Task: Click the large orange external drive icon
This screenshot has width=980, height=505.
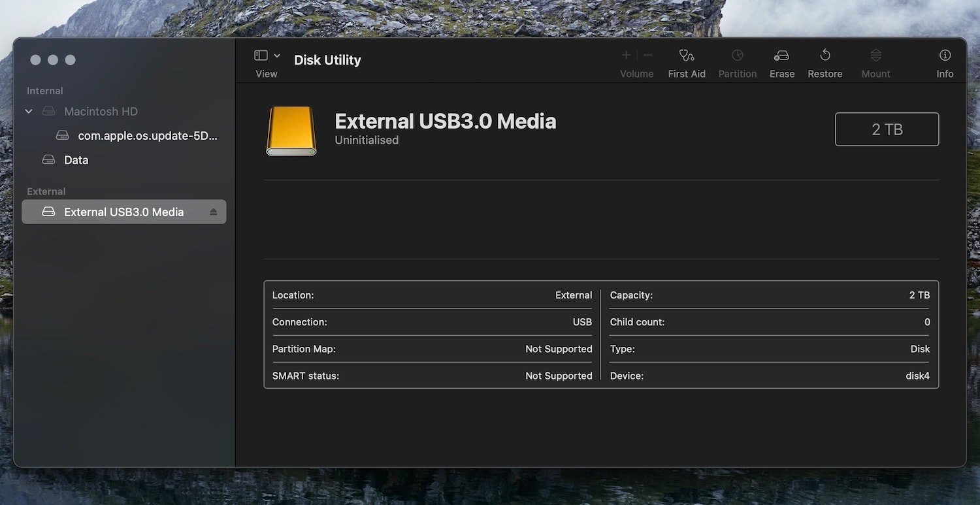Action: click(x=291, y=131)
